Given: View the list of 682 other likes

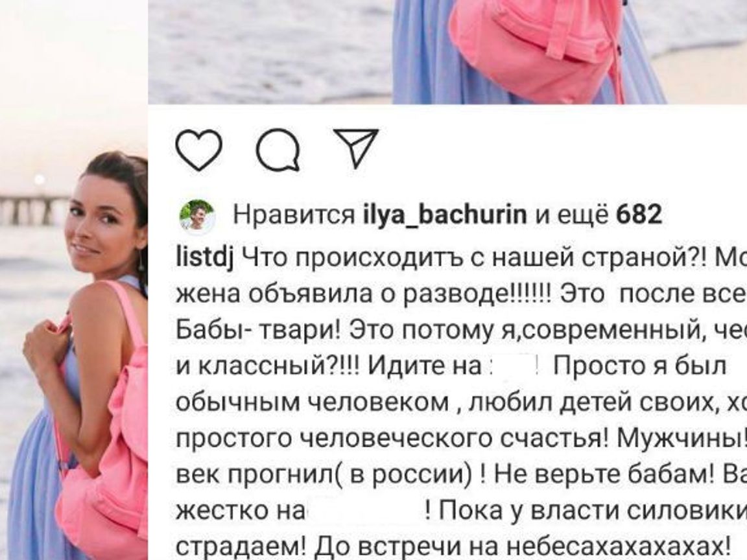Looking at the screenshot, I should click(639, 215).
